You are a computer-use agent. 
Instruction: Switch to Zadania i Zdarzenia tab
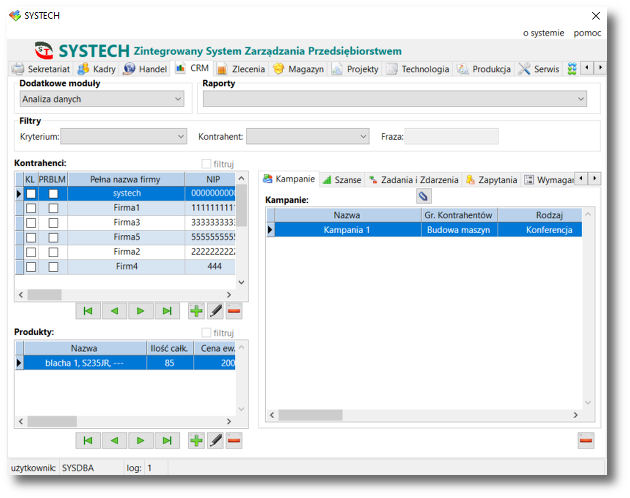coord(414,180)
